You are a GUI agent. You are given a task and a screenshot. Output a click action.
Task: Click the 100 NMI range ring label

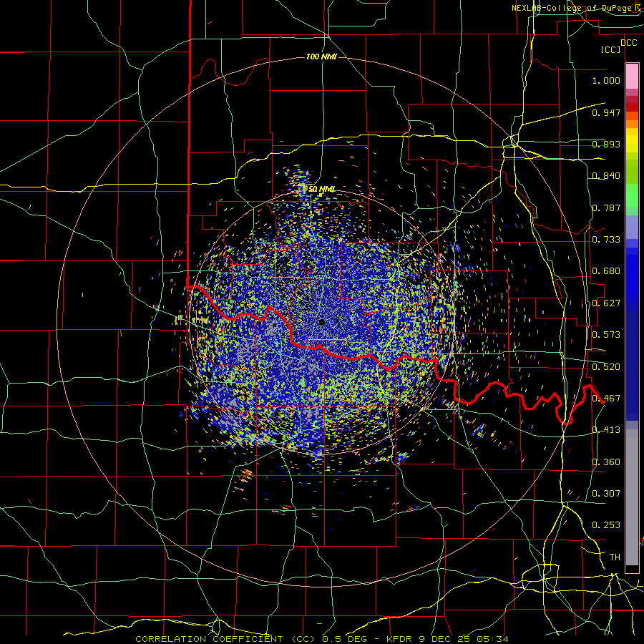pyautogui.click(x=321, y=57)
